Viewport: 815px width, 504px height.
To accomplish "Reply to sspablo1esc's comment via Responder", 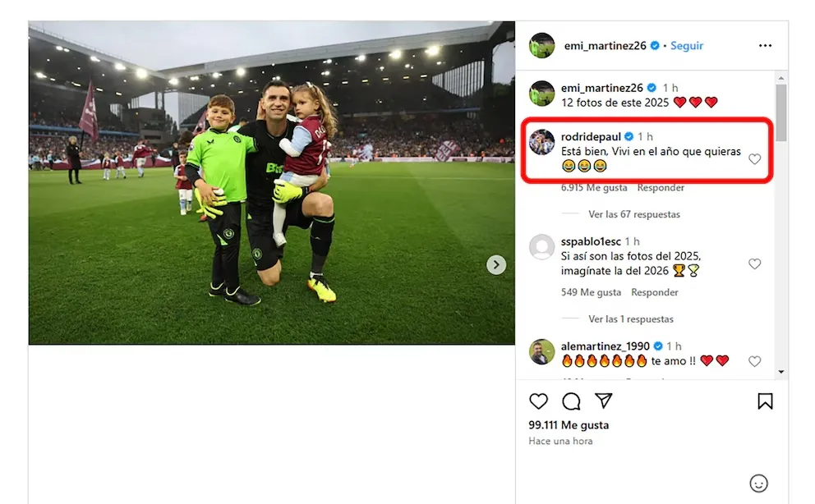I will [x=655, y=292].
